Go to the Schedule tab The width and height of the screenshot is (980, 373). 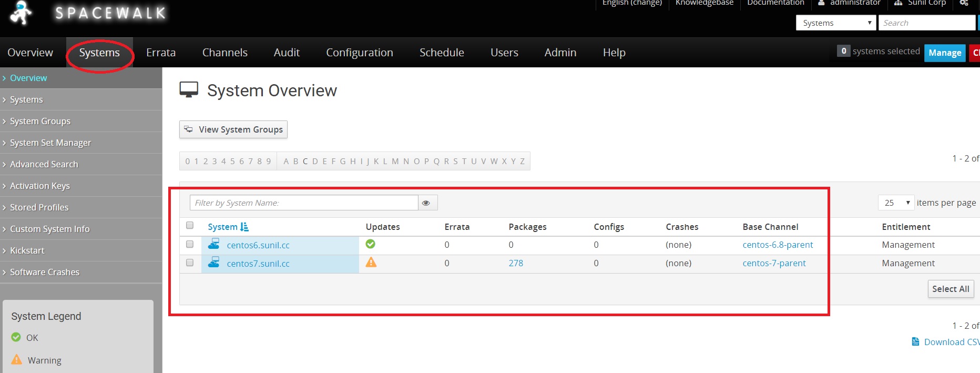[x=442, y=53]
